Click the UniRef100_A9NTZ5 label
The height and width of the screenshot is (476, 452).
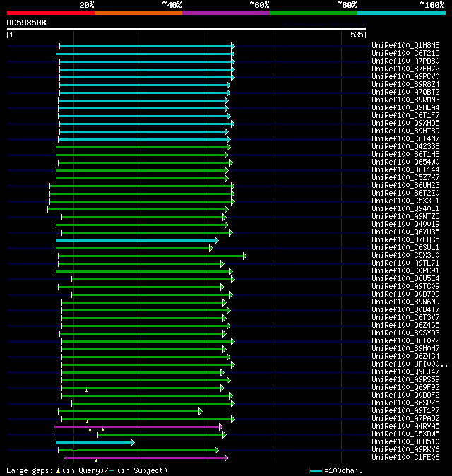pyautogui.click(x=405, y=216)
